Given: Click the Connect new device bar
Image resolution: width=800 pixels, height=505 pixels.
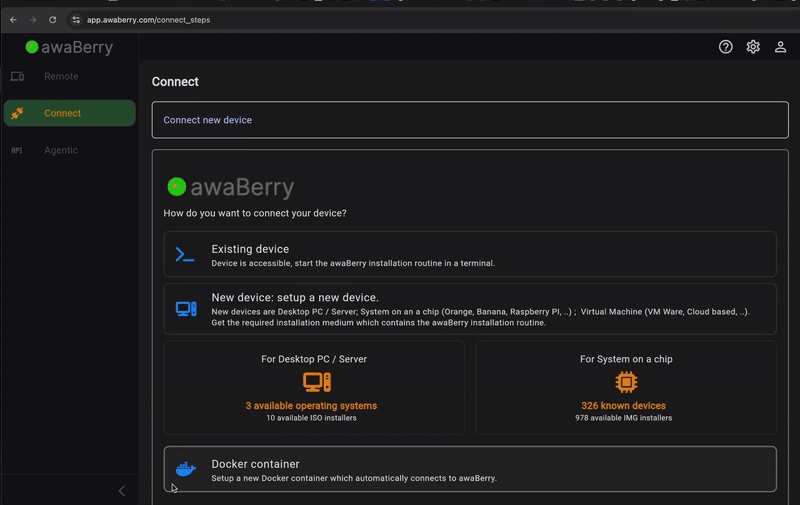Looking at the screenshot, I should [470, 120].
